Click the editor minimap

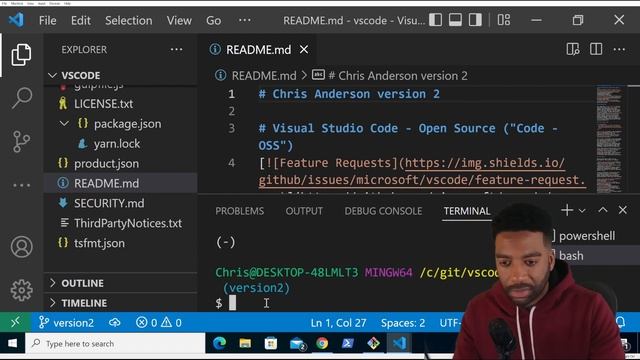609,139
